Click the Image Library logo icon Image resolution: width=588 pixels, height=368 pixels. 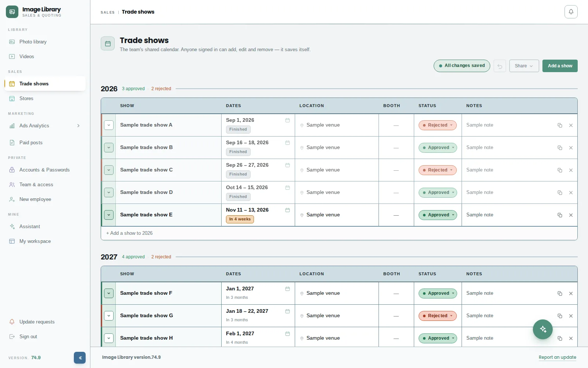click(x=12, y=12)
